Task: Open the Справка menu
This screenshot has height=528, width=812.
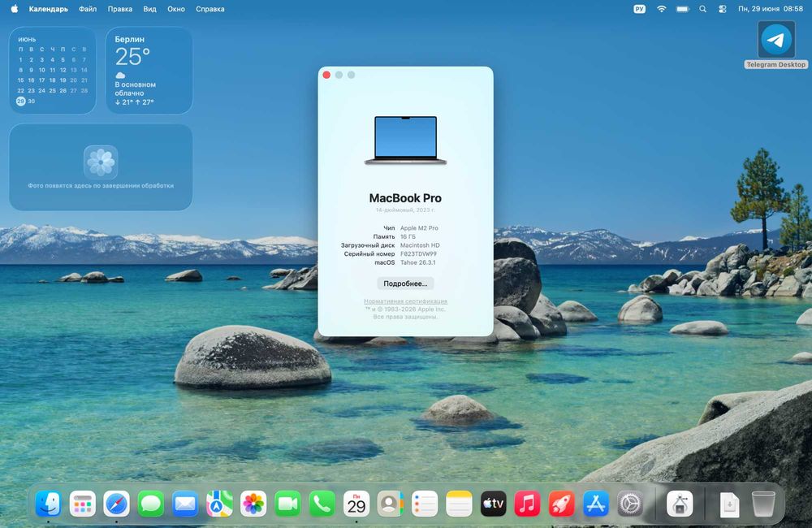Action: (x=209, y=9)
